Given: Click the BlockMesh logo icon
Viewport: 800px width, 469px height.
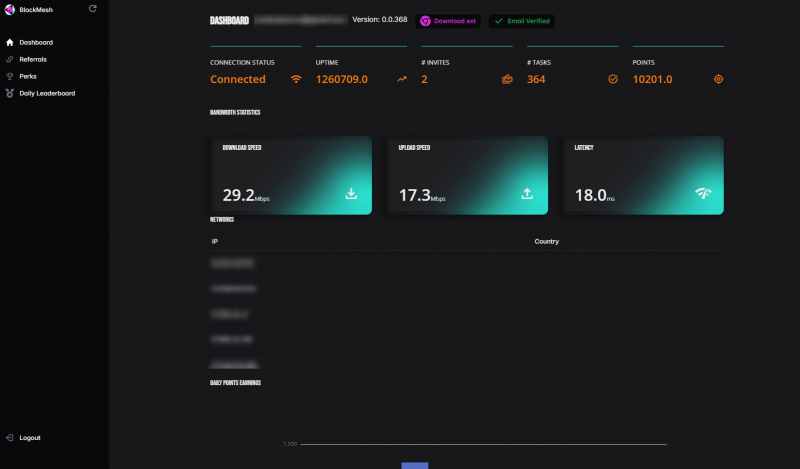Looking at the screenshot, I should (x=10, y=8).
